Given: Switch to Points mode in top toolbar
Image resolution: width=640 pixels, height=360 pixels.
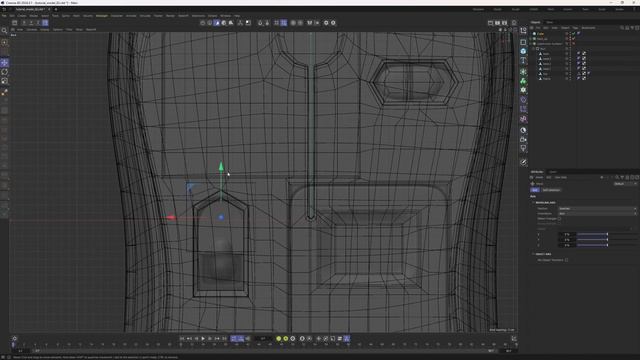Looking at the screenshot, I should point(203,23).
